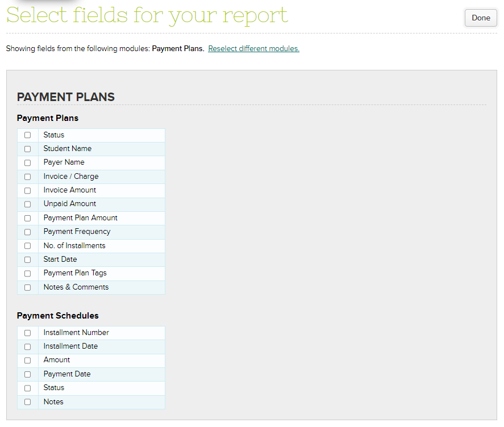This screenshot has width=504, height=427.
Task: Enable the Student Name field checkbox
Action: pos(27,149)
